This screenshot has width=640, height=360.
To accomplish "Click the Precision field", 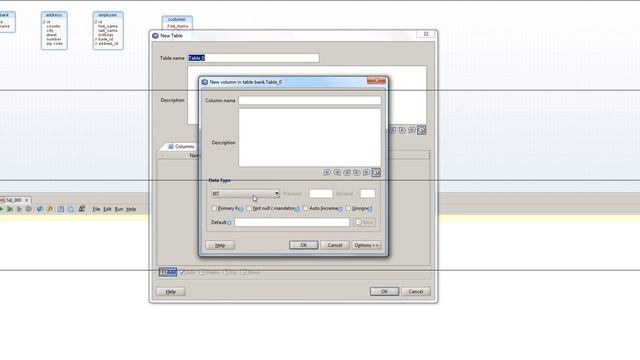I will click(x=321, y=193).
